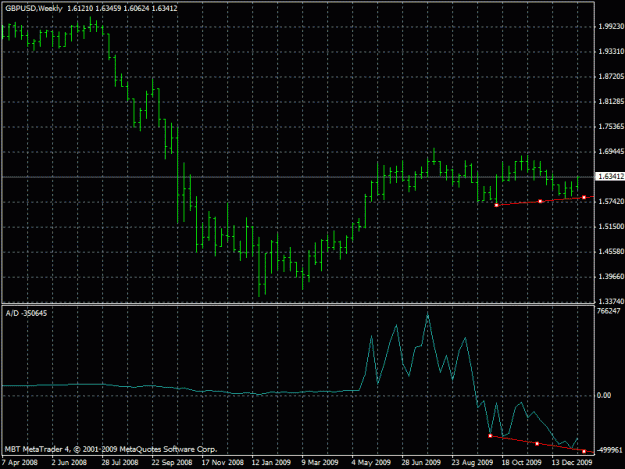The height and width of the screenshot is (469, 625).
Task: Click the 7 Apr 2008 date label
Action: click(20, 462)
